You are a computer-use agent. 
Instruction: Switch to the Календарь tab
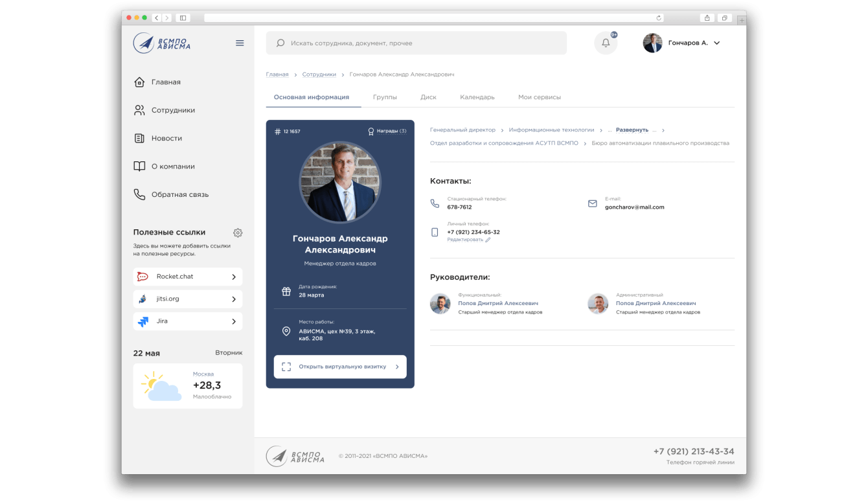(477, 97)
